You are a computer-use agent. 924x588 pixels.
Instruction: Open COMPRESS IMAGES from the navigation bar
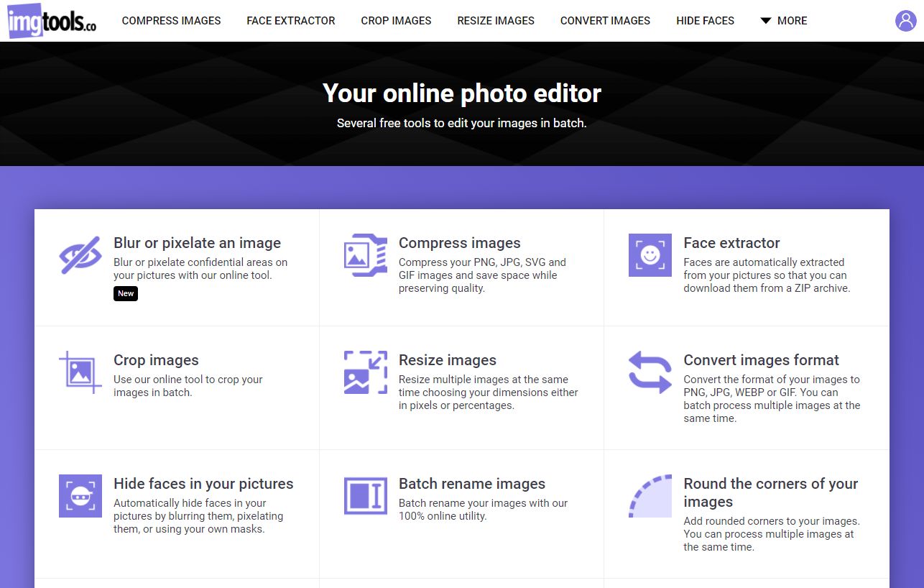171,21
